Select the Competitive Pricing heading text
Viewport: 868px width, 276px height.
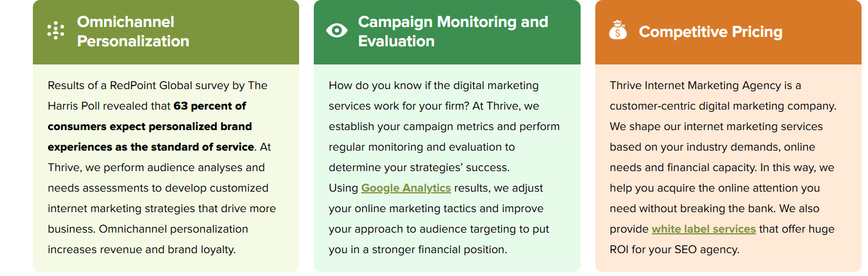[710, 32]
